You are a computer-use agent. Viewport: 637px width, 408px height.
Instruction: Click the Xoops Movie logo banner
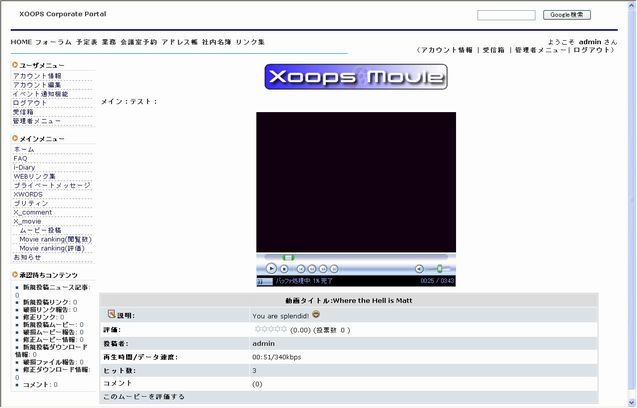click(356, 77)
